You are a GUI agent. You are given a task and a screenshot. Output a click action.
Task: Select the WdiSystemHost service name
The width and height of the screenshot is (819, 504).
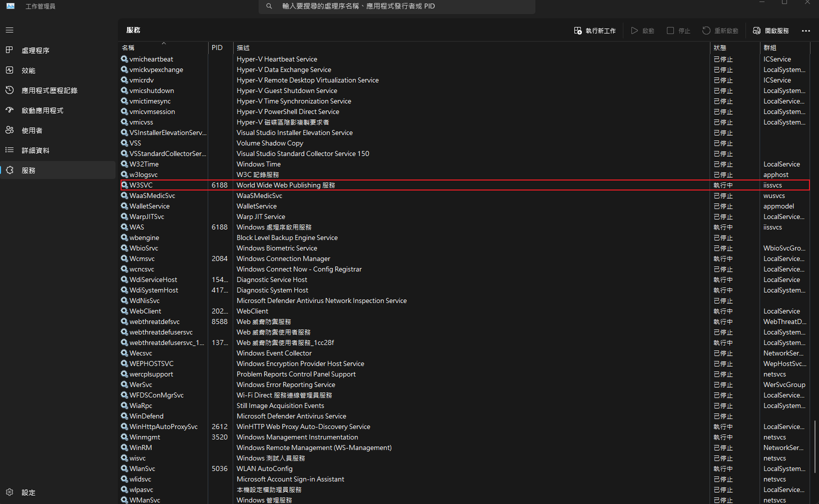(154, 290)
